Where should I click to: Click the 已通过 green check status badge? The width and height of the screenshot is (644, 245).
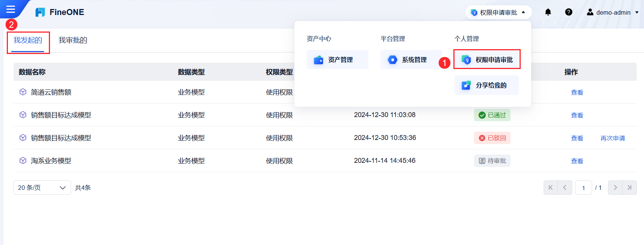[x=492, y=115]
